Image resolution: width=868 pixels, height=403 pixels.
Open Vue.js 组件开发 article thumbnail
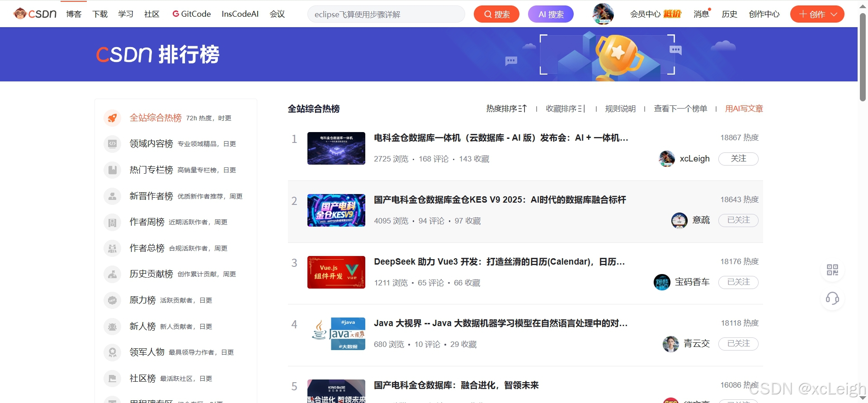(x=336, y=272)
